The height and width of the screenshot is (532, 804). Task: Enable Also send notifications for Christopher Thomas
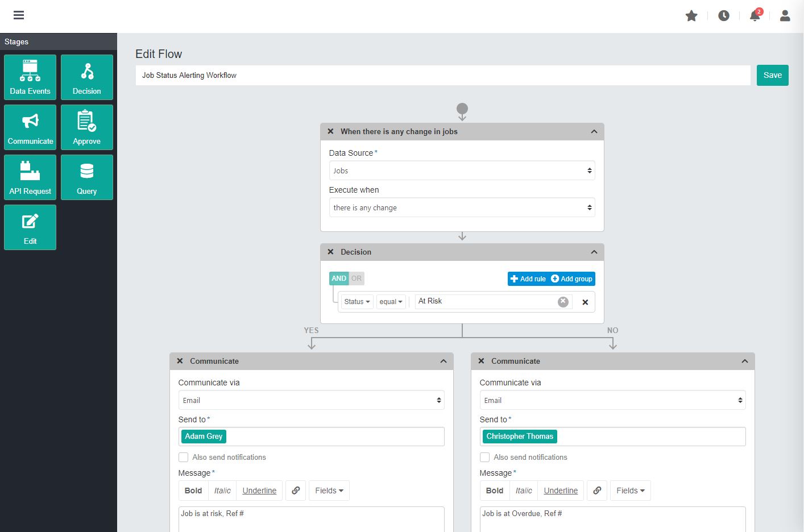coord(484,457)
